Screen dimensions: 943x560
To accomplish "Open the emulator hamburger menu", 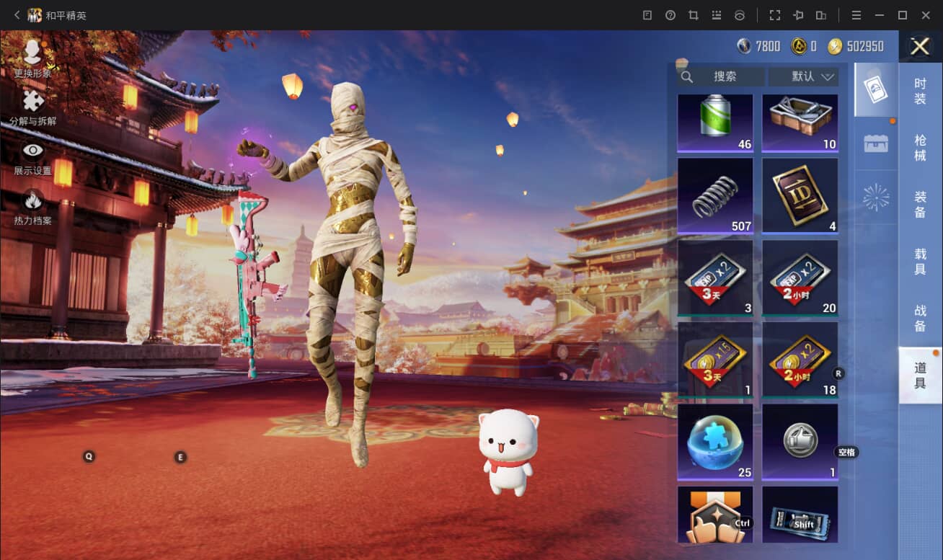I will click(856, 15).
